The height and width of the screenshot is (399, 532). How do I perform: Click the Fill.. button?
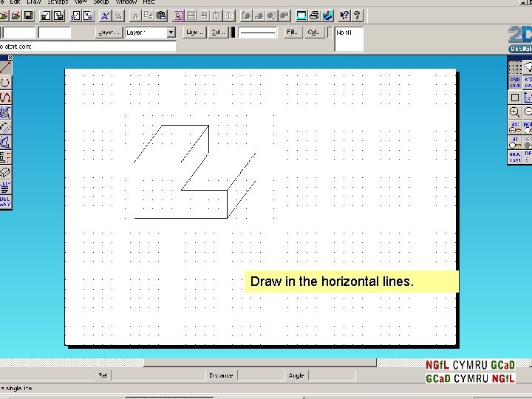point(293,33)
